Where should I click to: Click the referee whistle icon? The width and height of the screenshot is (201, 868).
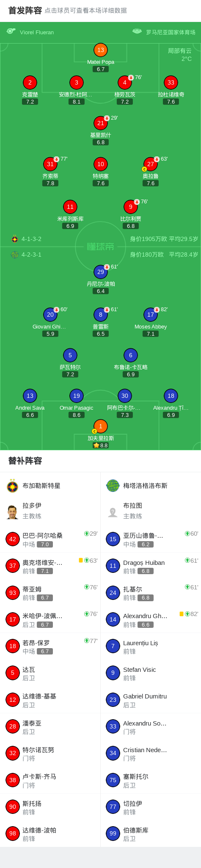coord(11,31)
